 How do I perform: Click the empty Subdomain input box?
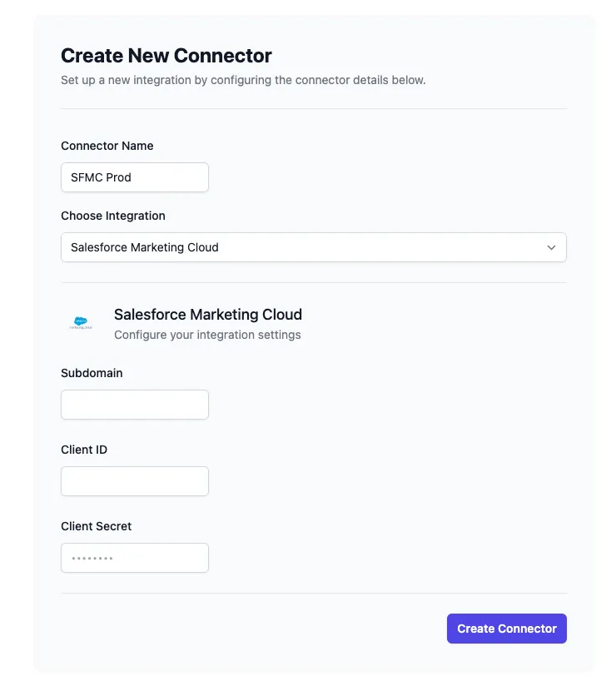134,405
